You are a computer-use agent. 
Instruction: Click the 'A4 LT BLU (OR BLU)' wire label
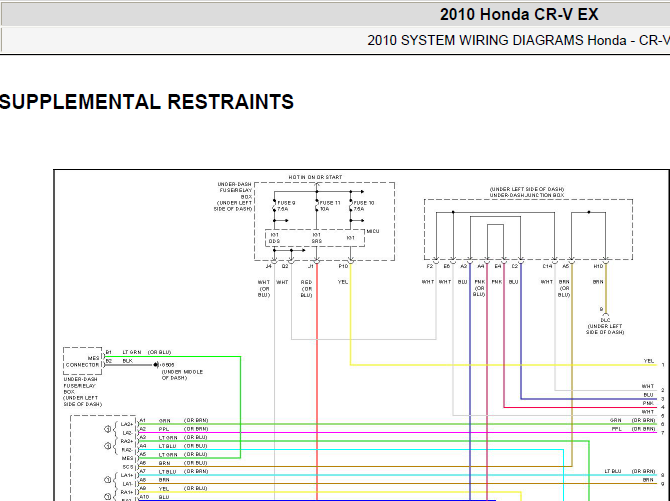[173, 446]
